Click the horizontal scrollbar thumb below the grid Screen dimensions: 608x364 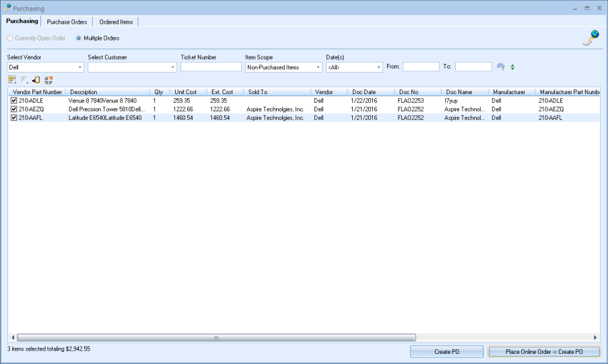coord(215,338)
